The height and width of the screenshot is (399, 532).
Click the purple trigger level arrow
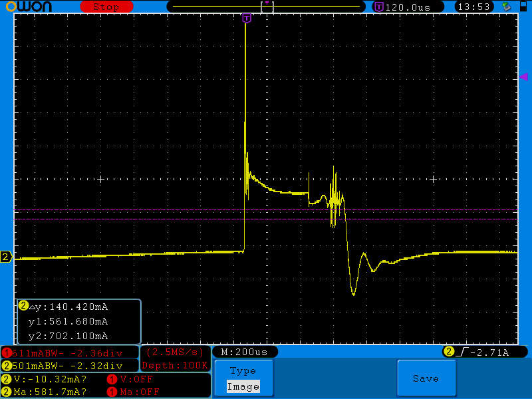(x=523, y=77)
